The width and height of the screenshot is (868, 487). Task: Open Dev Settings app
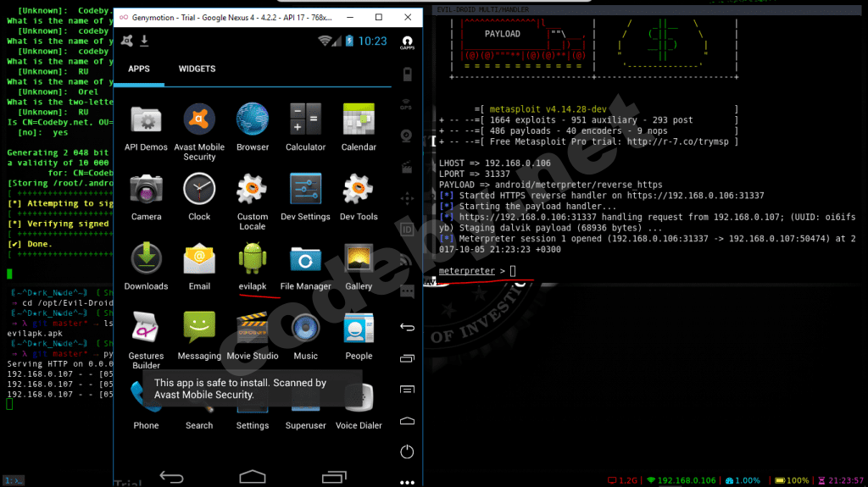coord(305,197)
